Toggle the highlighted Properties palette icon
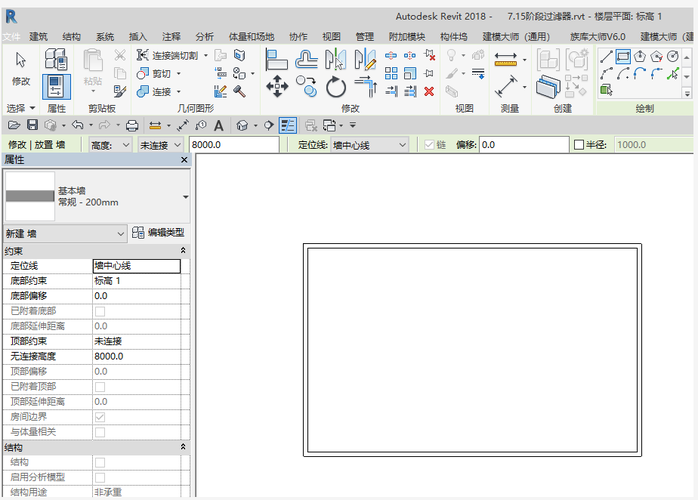Image resolution: width=698 pixels, height=500 pixels. pyautogui.click(x=56, y=87)
